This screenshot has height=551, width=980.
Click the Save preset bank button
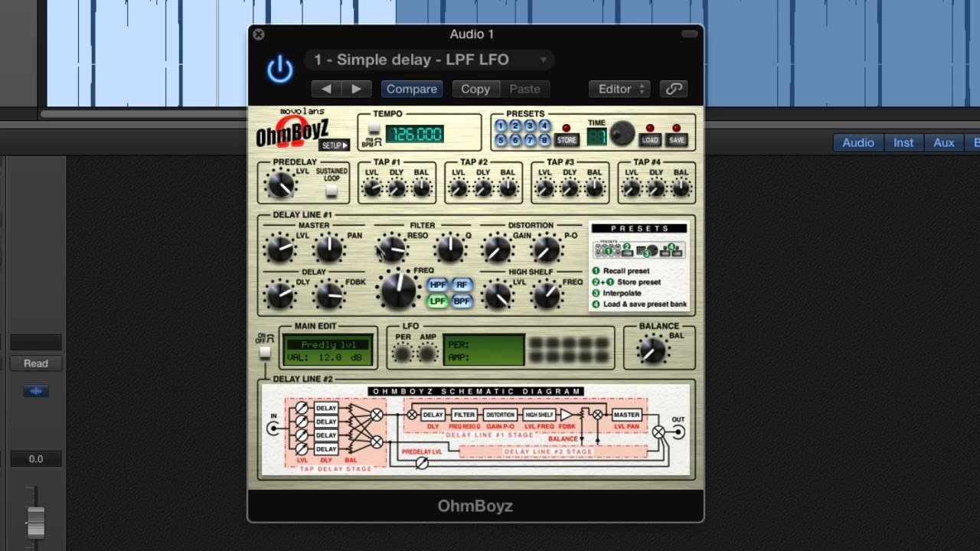pos(677,140)
